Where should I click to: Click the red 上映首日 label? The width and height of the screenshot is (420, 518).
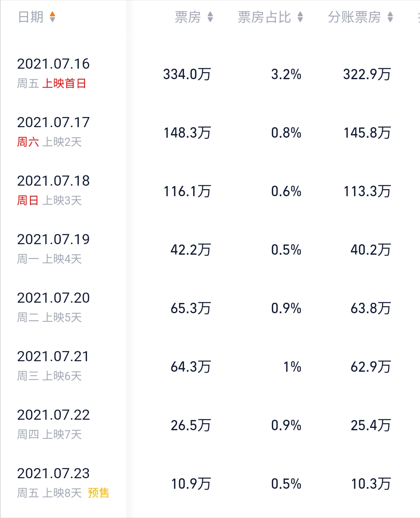pyautogui.click(x=64, y=83)
